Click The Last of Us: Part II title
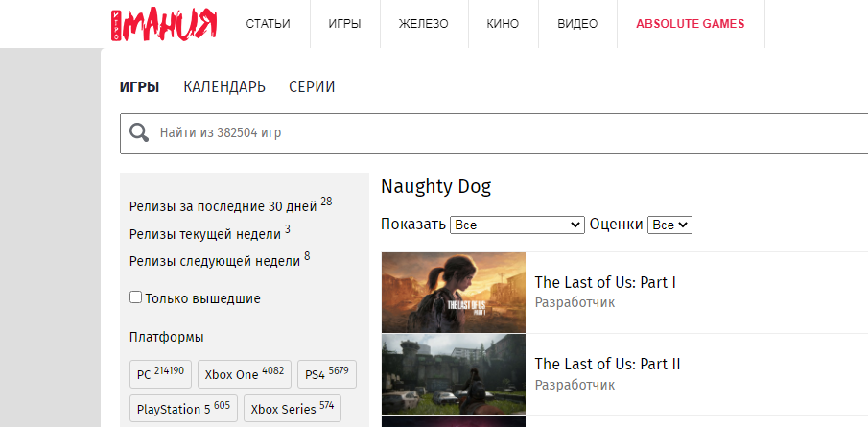 607,364
